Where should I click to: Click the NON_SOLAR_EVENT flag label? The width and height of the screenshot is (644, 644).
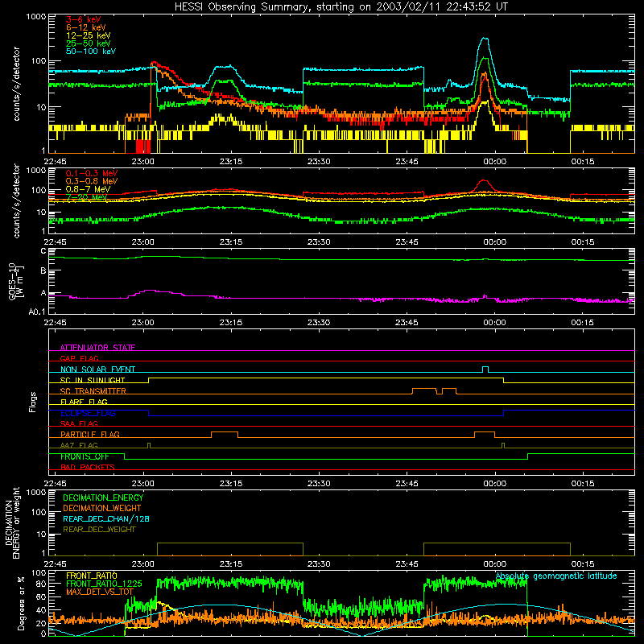[97, 369]
